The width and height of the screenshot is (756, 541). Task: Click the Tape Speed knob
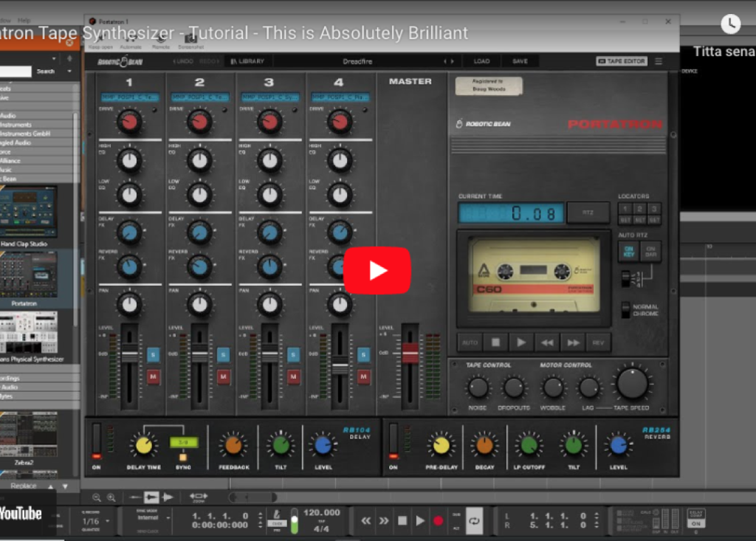click(632, 383)
